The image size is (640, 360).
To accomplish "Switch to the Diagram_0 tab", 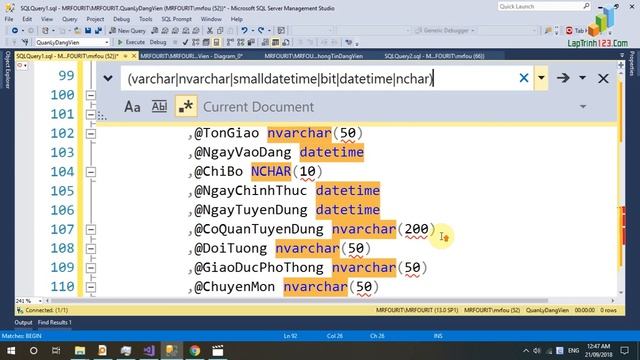I will (191, 56).
